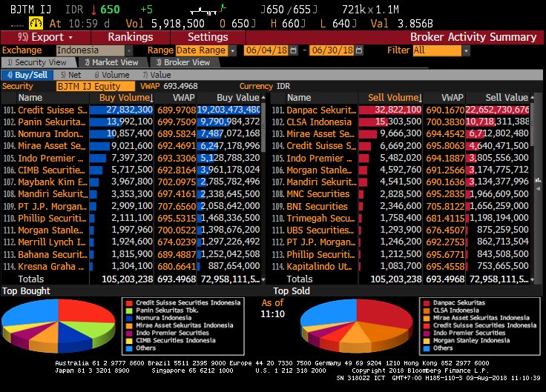
Task: Click the Top Bought pie chart
Action: coord(59,325)
